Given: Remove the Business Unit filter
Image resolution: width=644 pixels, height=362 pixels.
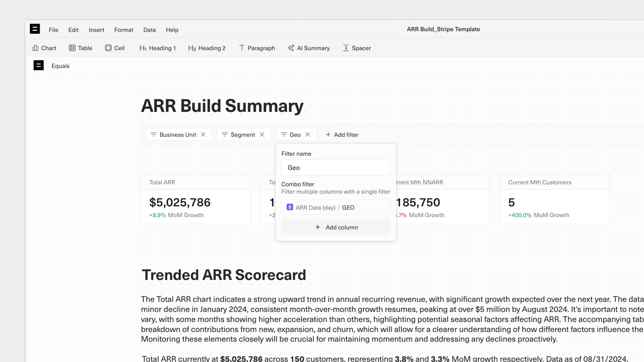Looking at the screenshot, I should [x=203, y=135].
